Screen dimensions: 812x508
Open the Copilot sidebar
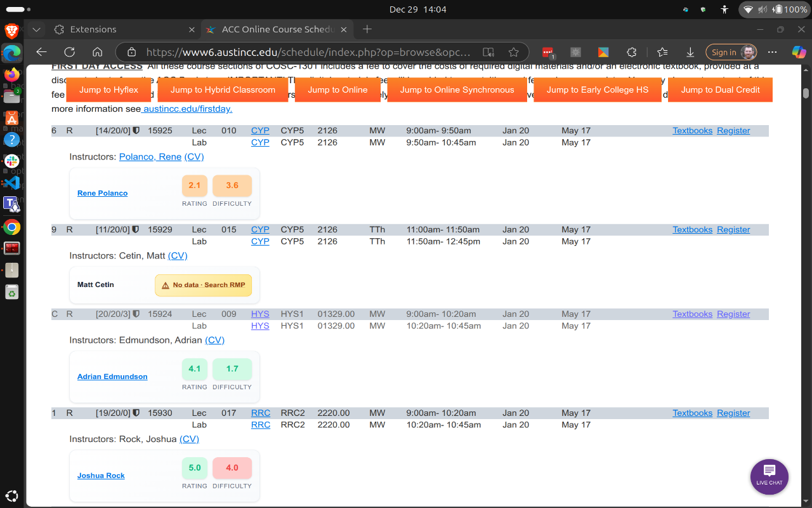[x=799, y=52]
